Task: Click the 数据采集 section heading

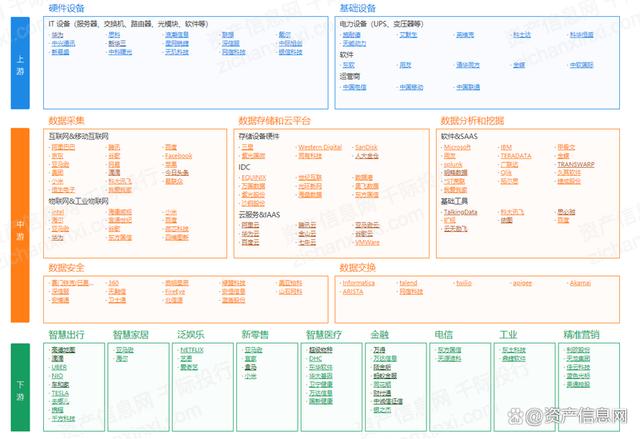Action: pyautogui.click(x=66, y=120)
